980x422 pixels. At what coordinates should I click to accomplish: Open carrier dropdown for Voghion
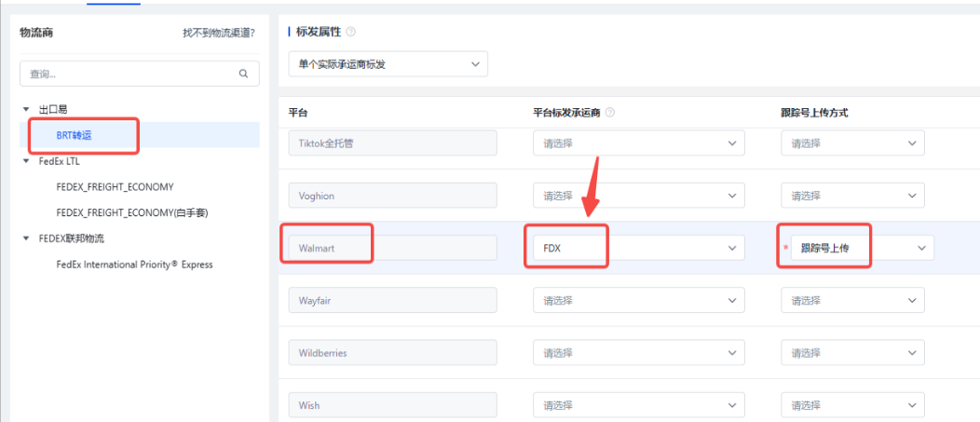pyautogui.click(x=639, y=196)
